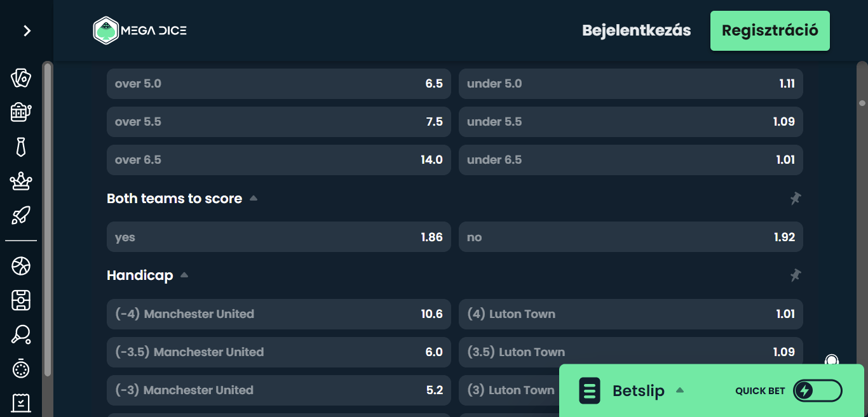Open the football pitch icon

(x=21, y=300)
